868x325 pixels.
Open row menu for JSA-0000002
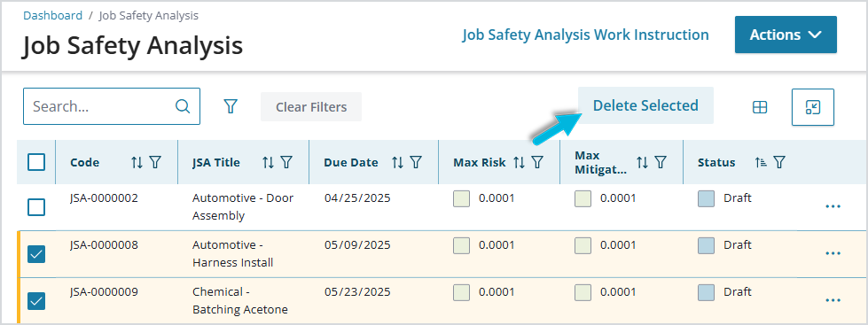tap(833, 206)
